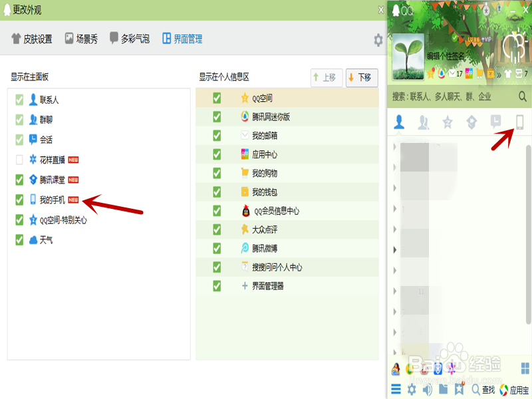
Task: Toggle 腾讯课堂 checkbox
Action: click(19, 180)
